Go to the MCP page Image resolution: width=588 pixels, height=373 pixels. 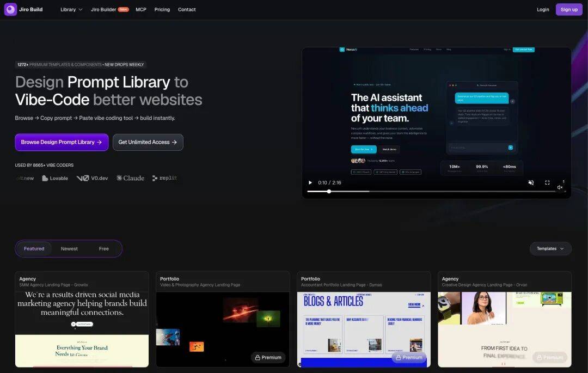coord(141,9)
